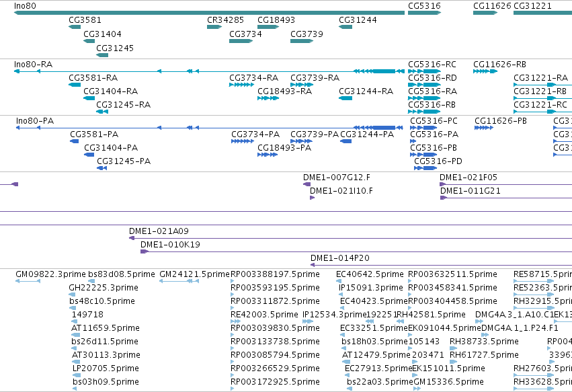Click the CG31245-PA protein label
572x392 pixels.
pyautogui.click(x=124, y=161)
